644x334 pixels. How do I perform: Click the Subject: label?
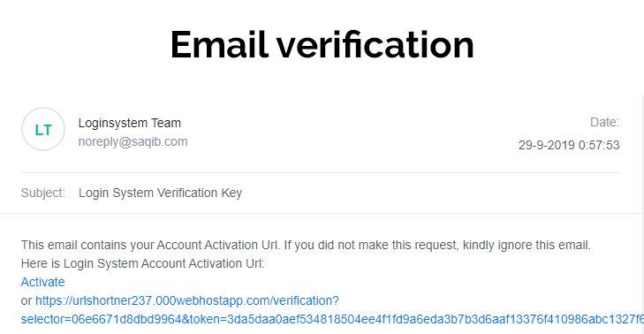(43, 193)
